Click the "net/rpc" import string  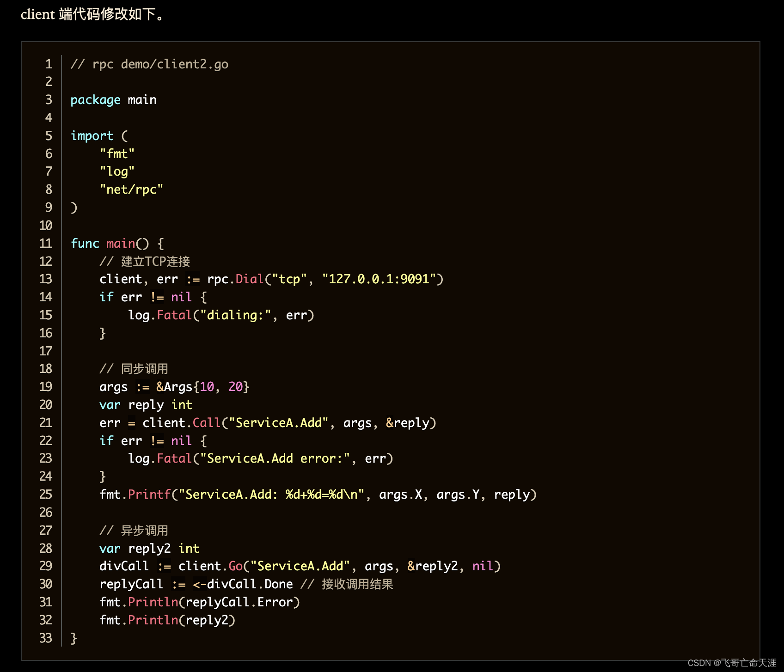131,190
